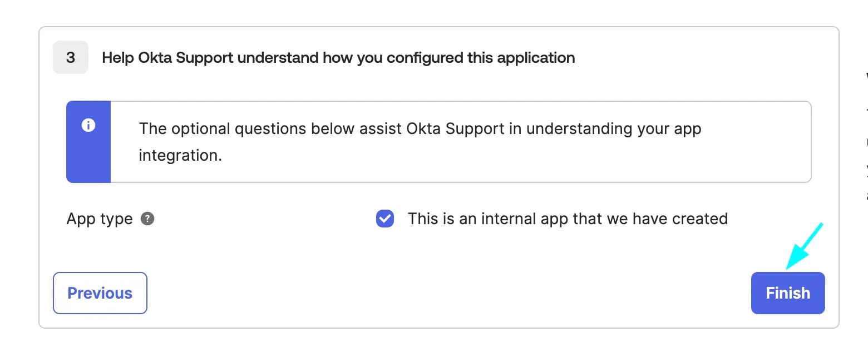Click the white checkmark inside the checkbox
This screenshot has height=347, width=868.
[385, 219]
